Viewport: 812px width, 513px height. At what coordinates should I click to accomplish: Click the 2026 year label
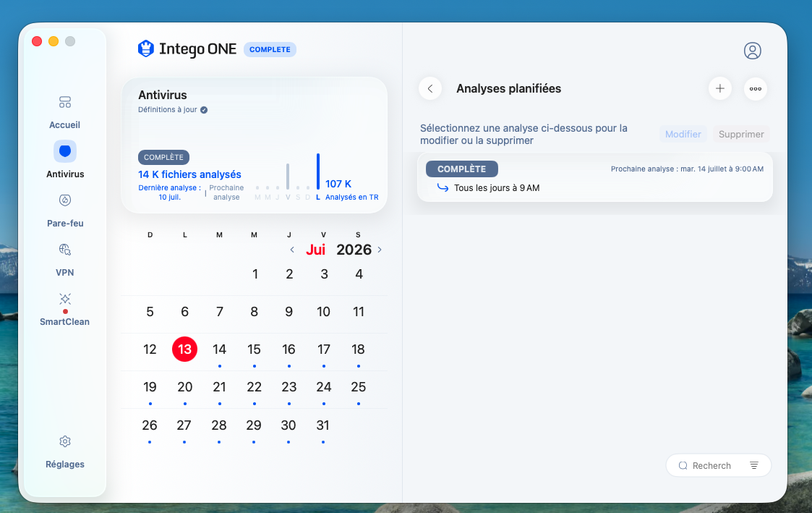click(x=354, y=250)
